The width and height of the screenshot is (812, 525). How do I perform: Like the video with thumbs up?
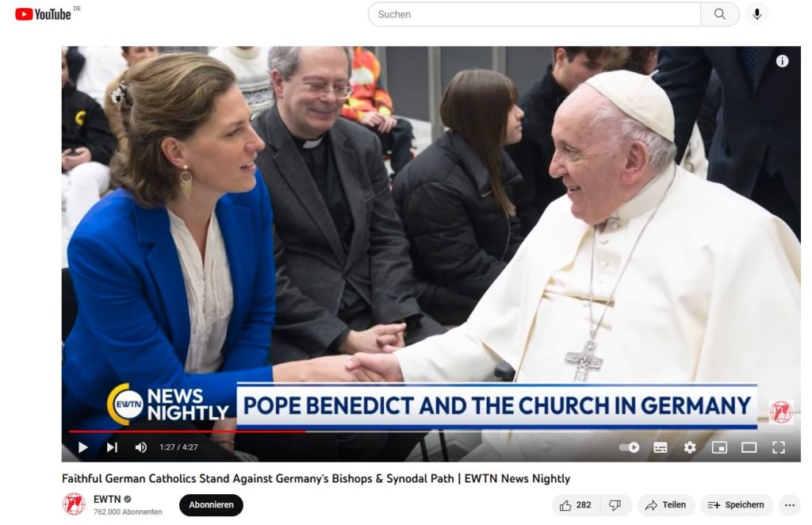(576, 505)
